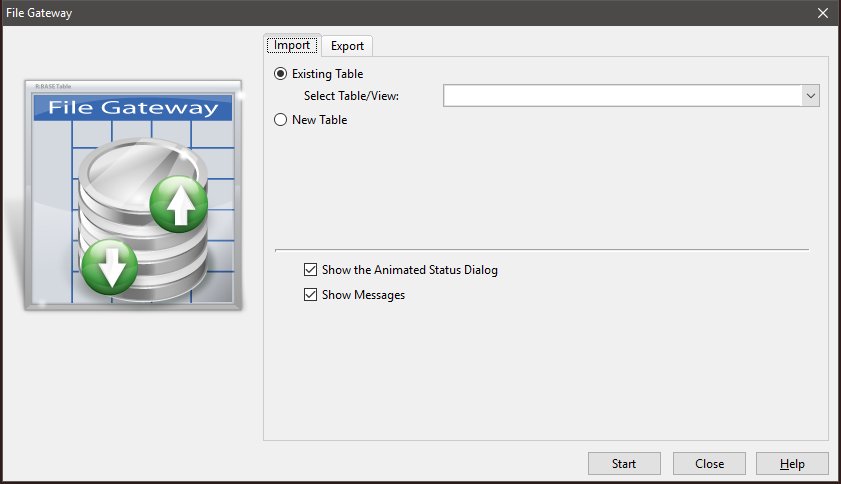This screenshot has height=484, width=841.
Task: Click the green up arrow icon
Action: pyautogui.click(x=178, y=208)
